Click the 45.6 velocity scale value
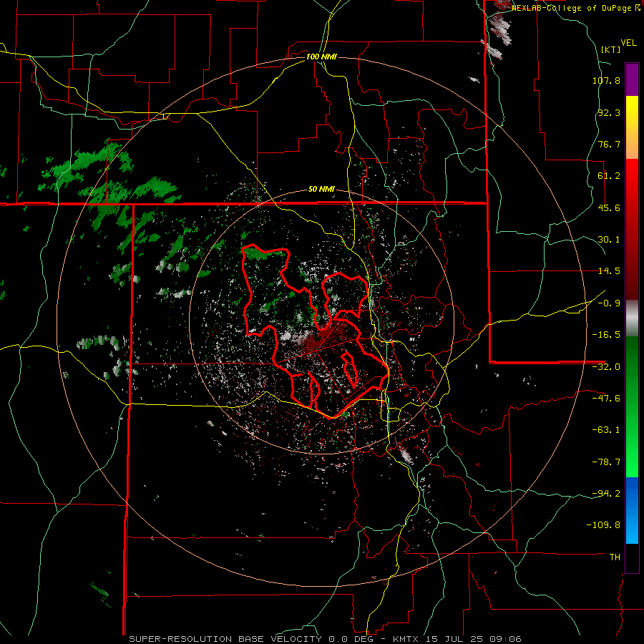644x644 pixels. (609, 208)
